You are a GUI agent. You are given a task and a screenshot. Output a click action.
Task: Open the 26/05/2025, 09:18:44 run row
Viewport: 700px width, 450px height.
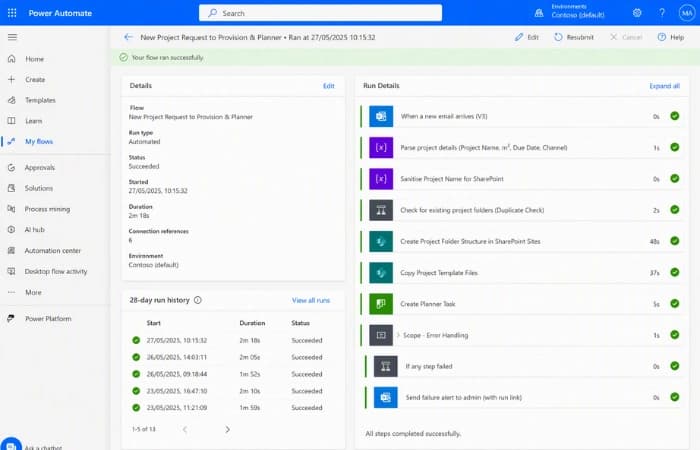[232, 374]
